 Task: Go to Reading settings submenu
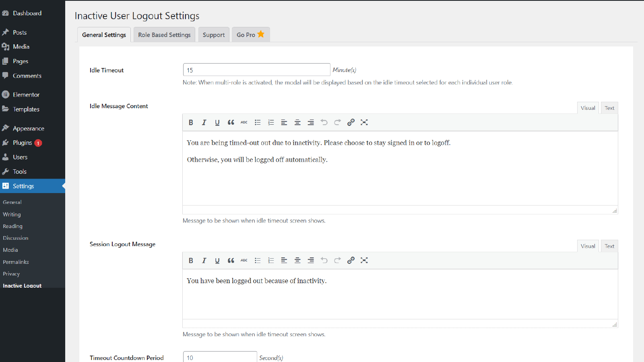click(12, 226)
